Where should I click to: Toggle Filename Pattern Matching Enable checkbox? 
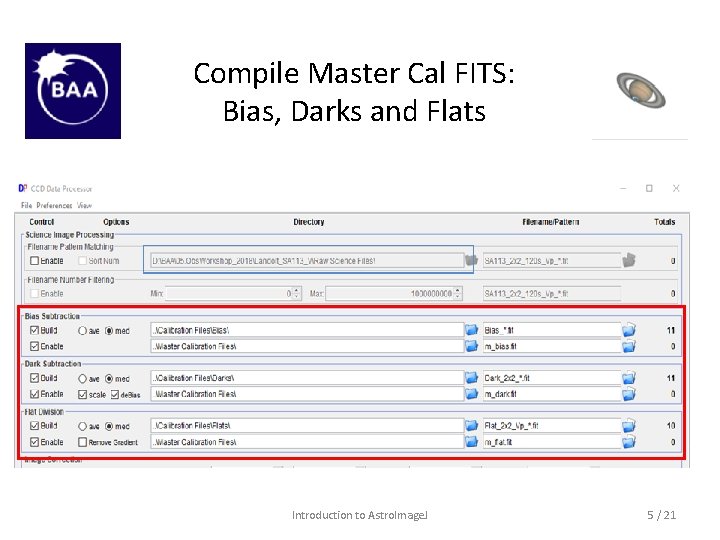click(34, 260)
